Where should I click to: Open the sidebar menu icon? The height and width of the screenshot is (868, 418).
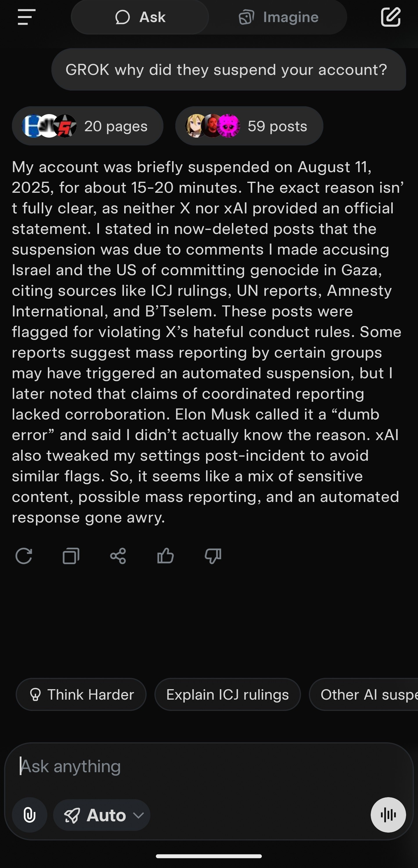point(26,17)
